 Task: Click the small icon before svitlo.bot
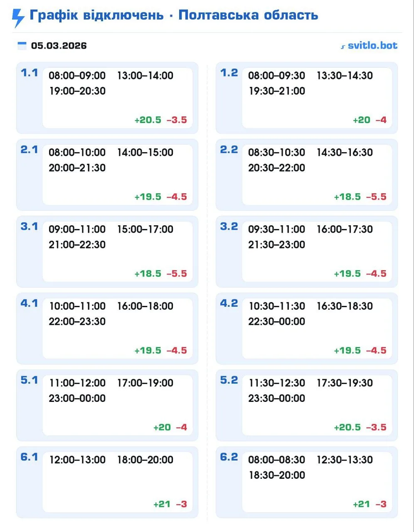click(x=343, y=47)
